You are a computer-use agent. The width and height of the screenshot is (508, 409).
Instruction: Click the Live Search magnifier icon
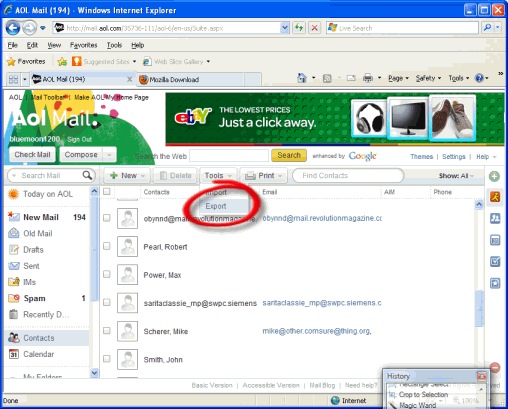487,28
